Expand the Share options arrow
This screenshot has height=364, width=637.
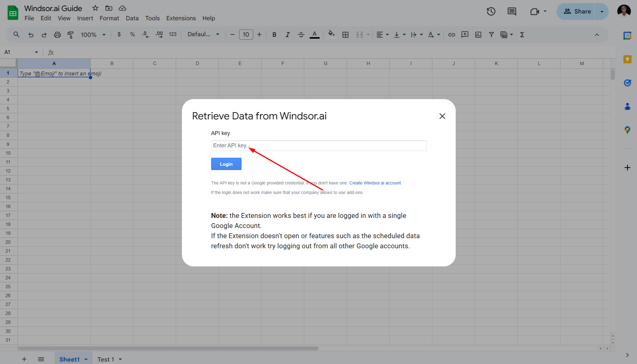(x=602, y=12)
